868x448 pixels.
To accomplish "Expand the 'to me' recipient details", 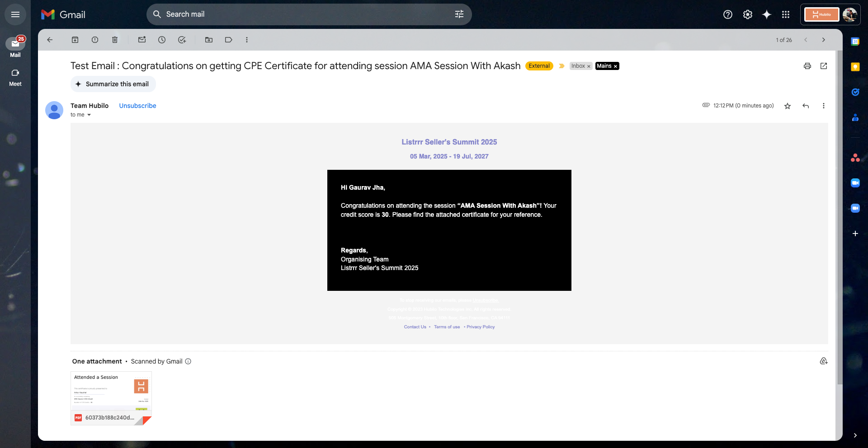I will [x=89, y=115].
